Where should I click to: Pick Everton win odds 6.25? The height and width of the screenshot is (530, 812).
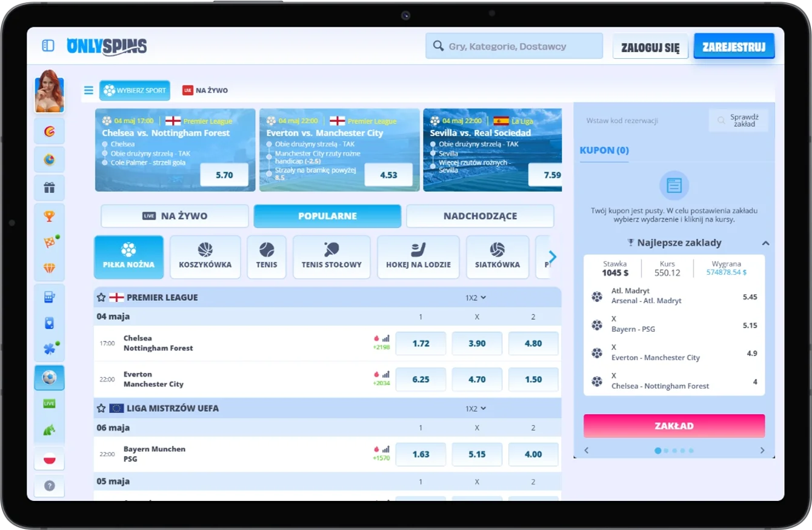421,380
